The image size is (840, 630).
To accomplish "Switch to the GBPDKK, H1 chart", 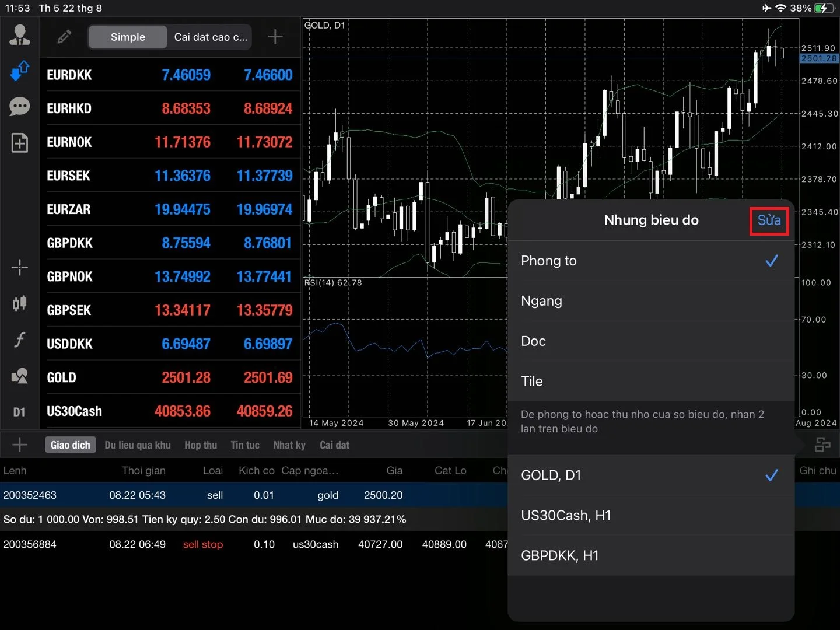I will (651, 556).
